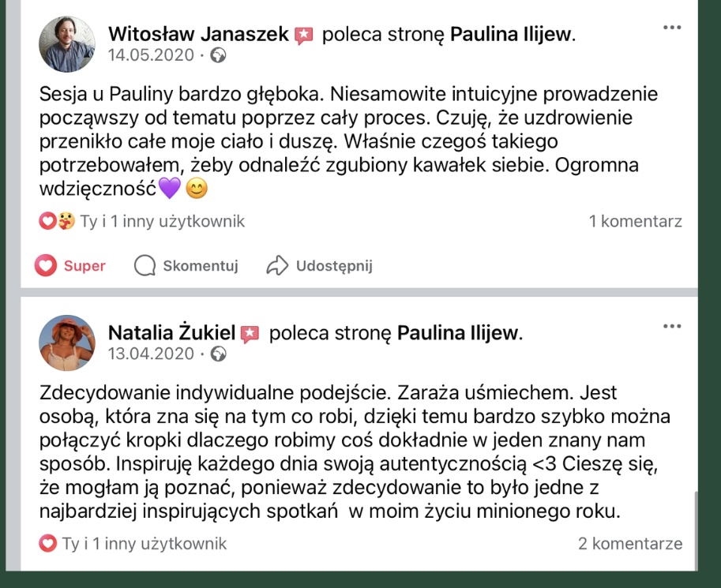Click the 14.05.2020 post date
The image size is (721, 588).
(x=150, y=55)
